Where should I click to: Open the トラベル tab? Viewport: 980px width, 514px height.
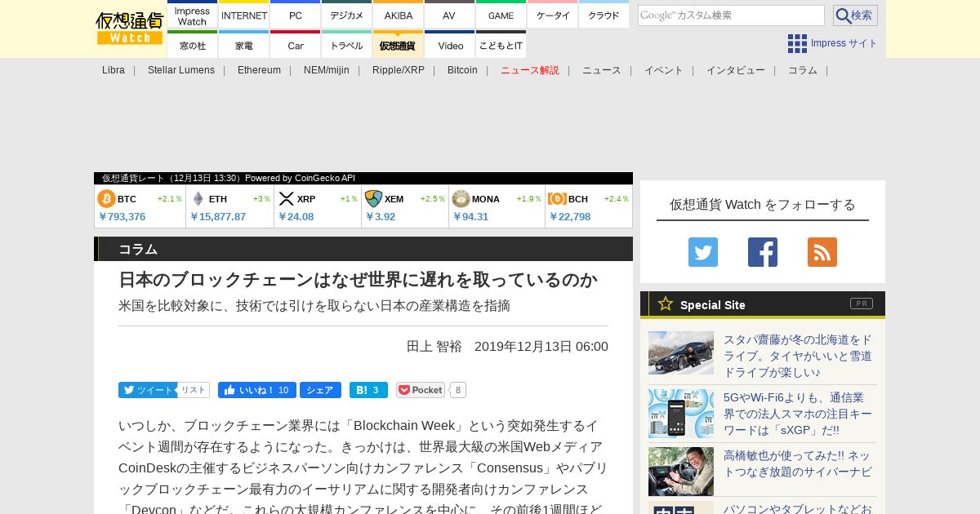click(346, 45)
